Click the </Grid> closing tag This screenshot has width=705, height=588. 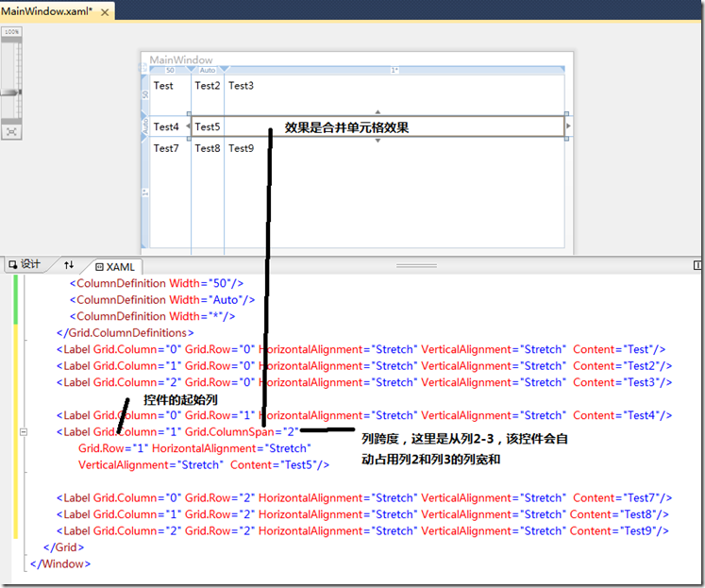[x=63, y=547]
